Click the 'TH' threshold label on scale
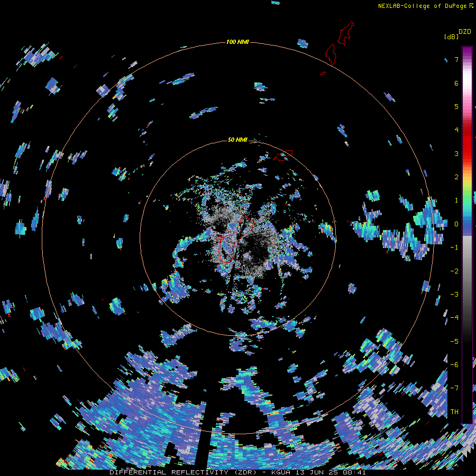 454,411
